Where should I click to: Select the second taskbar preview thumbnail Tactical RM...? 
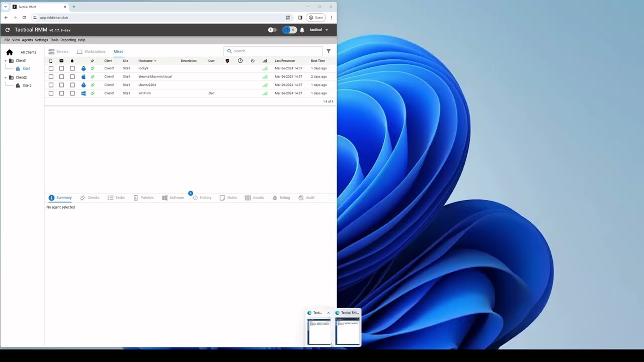[x=347, y=327]
